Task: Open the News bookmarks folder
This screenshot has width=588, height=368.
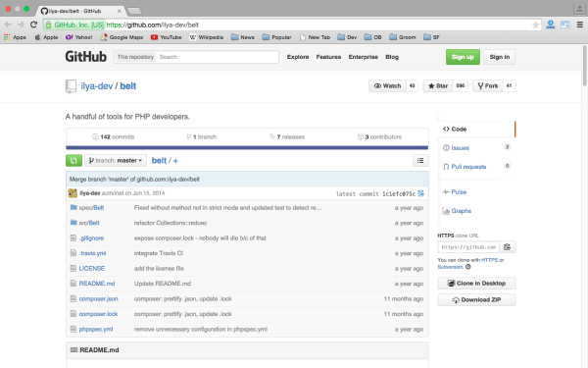Action: coord(243,37)
